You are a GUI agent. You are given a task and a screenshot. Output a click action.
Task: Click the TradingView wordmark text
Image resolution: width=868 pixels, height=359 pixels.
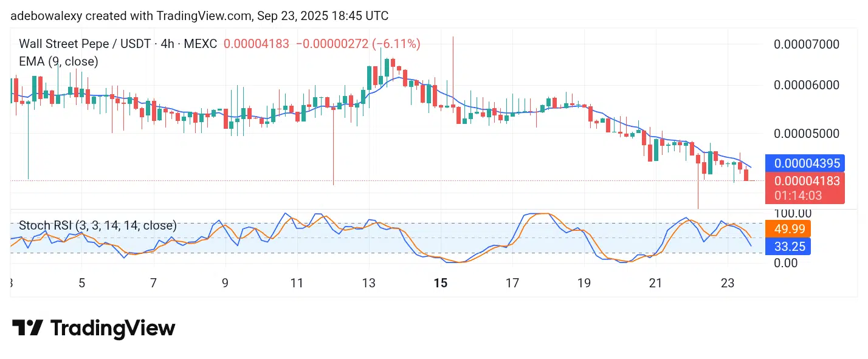click(x=112, y=329)
